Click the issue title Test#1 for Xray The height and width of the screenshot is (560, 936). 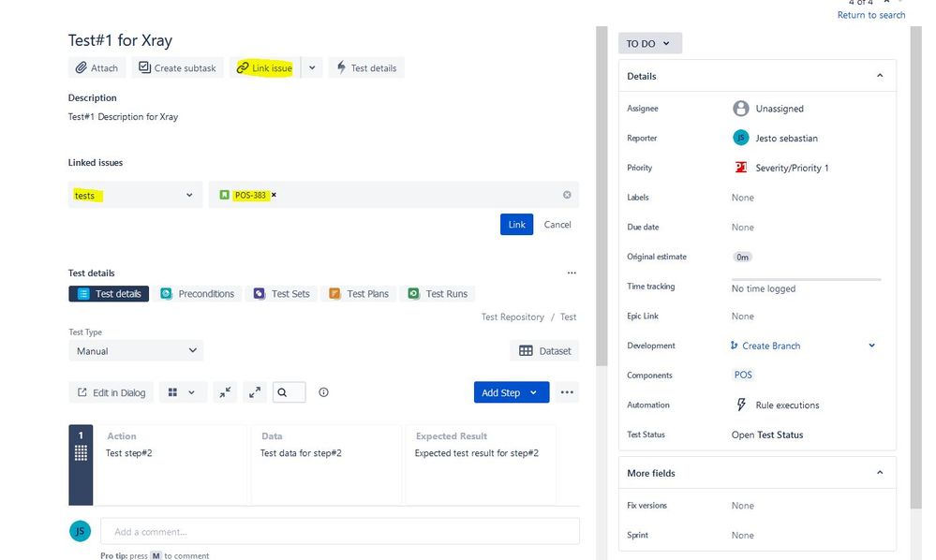[120, 40]
